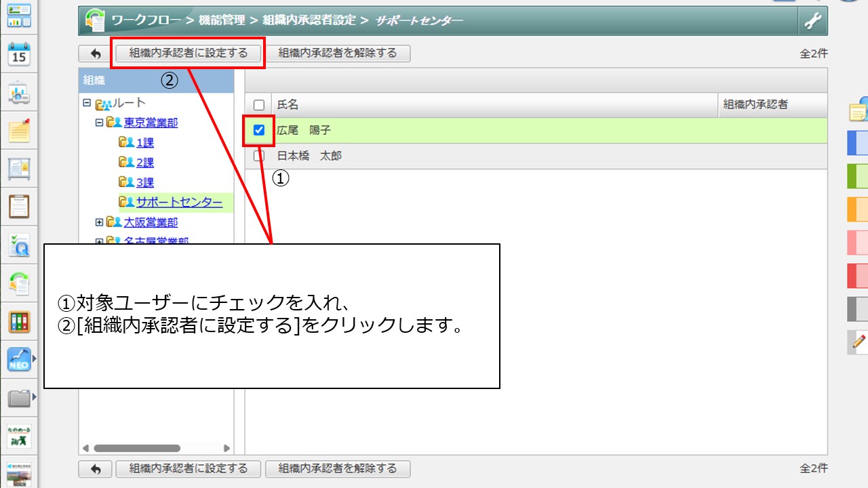Click the folder icon beside 1課

[126, 142]
